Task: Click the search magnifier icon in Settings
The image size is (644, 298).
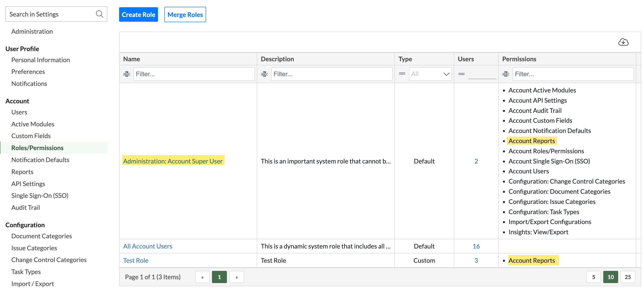Action: (99, 14)
